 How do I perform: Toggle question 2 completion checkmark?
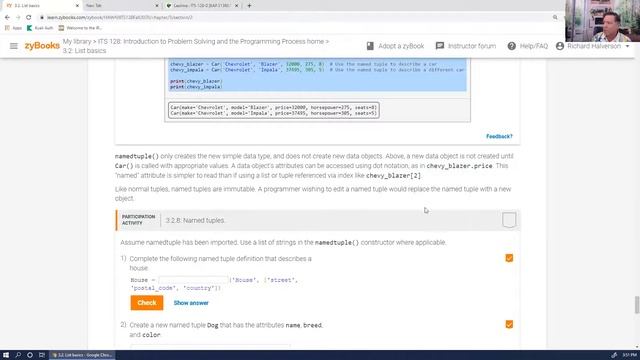[509, 324]
